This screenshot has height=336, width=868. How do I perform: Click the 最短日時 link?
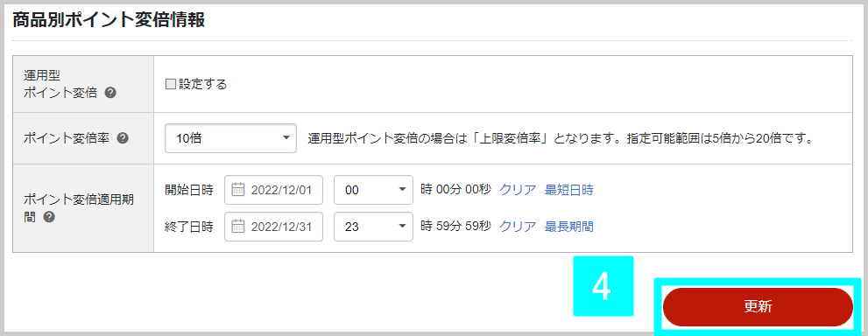coord(569,190)
